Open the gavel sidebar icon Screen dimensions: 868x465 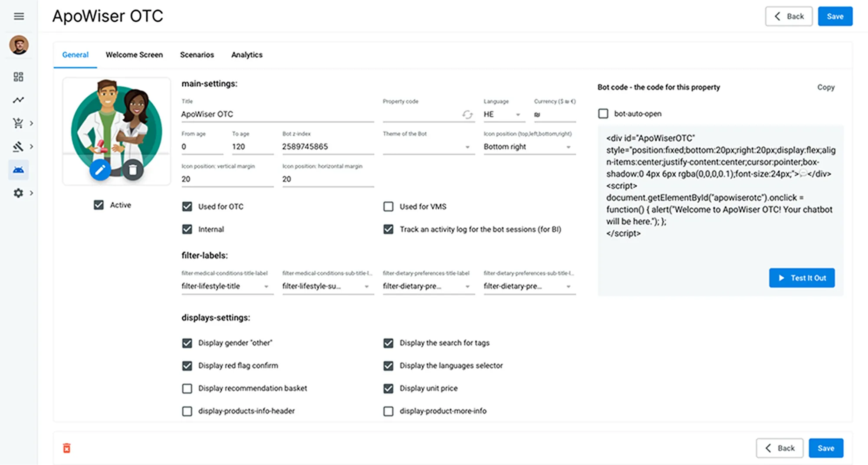point(18,147)
